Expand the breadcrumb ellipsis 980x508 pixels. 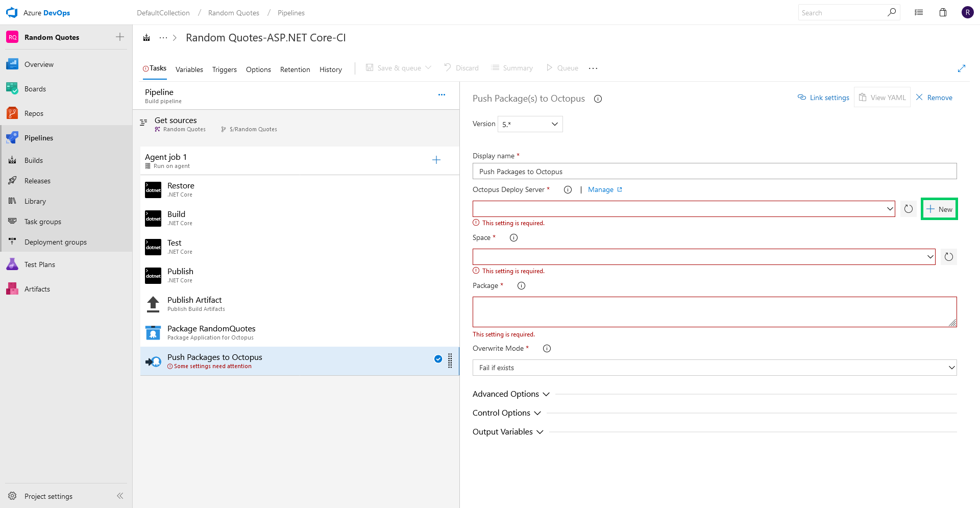tap(163, 38)
